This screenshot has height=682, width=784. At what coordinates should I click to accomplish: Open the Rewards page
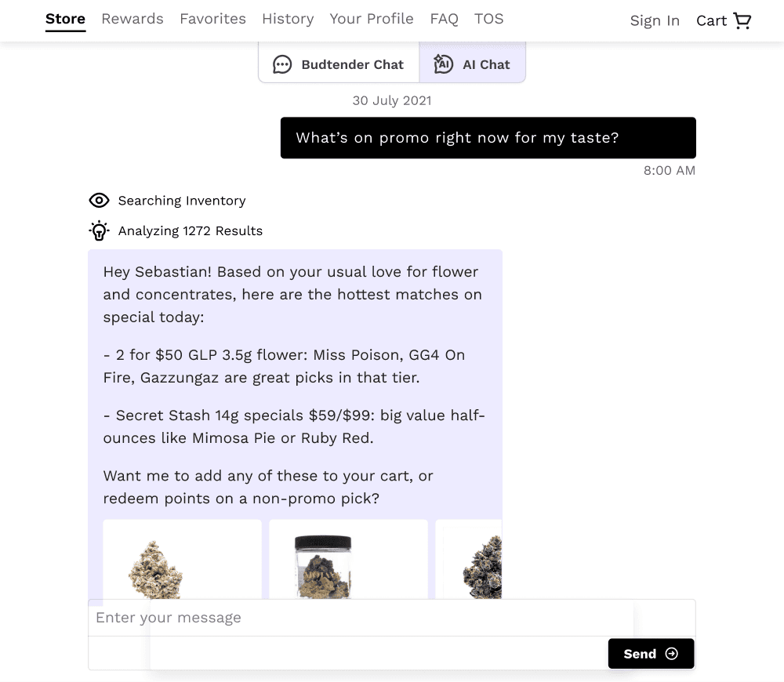pyautogui.click(x=132, y=19)
